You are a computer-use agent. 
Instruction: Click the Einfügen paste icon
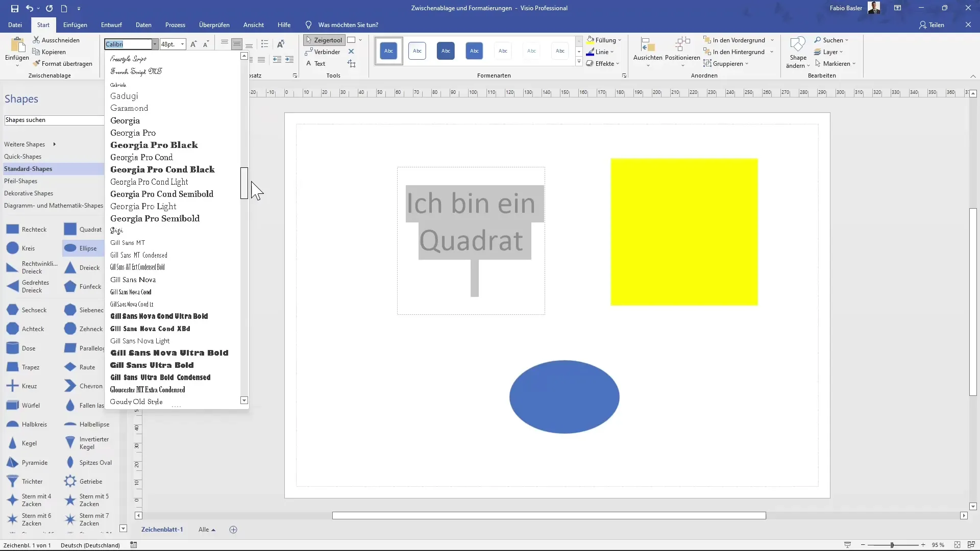17,46
